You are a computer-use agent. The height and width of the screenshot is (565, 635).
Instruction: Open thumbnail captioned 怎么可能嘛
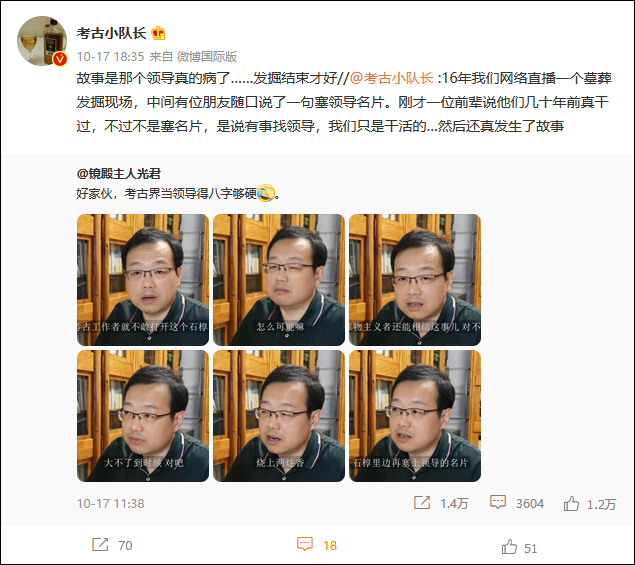point(279,280)
